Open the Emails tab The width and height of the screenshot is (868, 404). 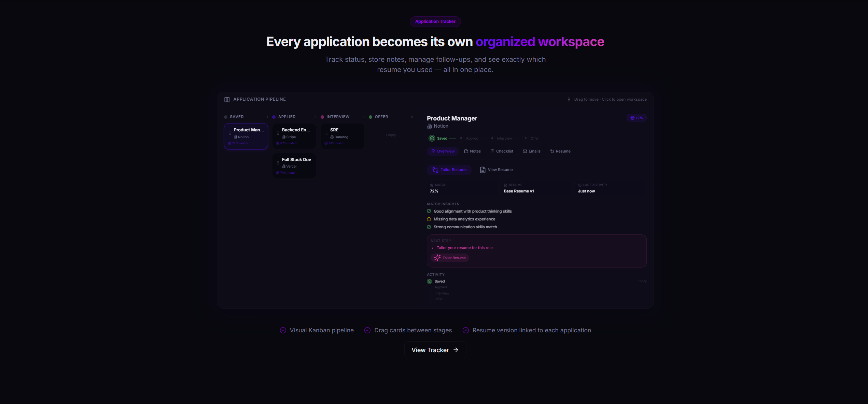click(x=531, y=151)
